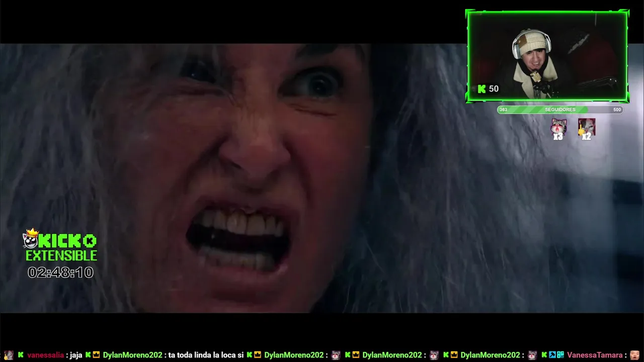Click the green KICK pixel logo

pyautogui.click(x=67, y=241)
